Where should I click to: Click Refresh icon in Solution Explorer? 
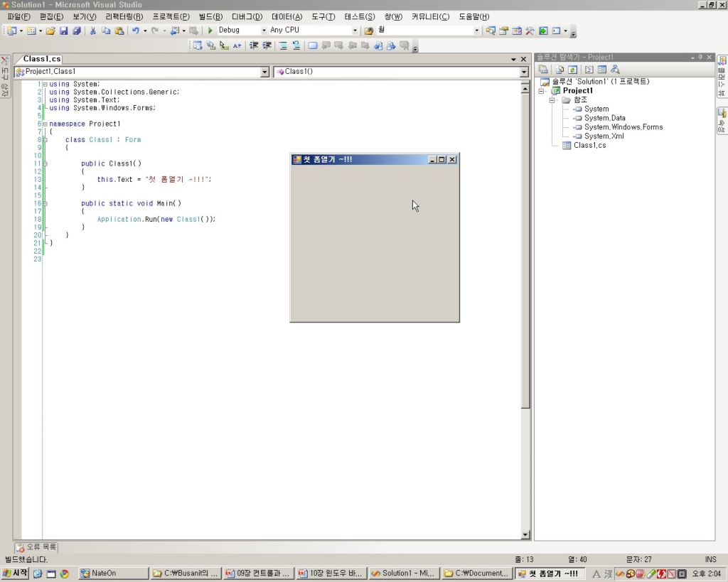pos(572,70)
